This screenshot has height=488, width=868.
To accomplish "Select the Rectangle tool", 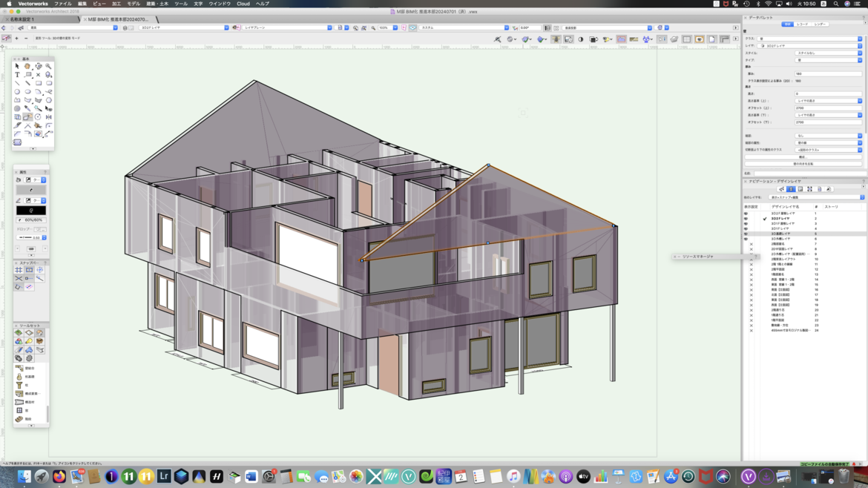I will coord(38,83).
